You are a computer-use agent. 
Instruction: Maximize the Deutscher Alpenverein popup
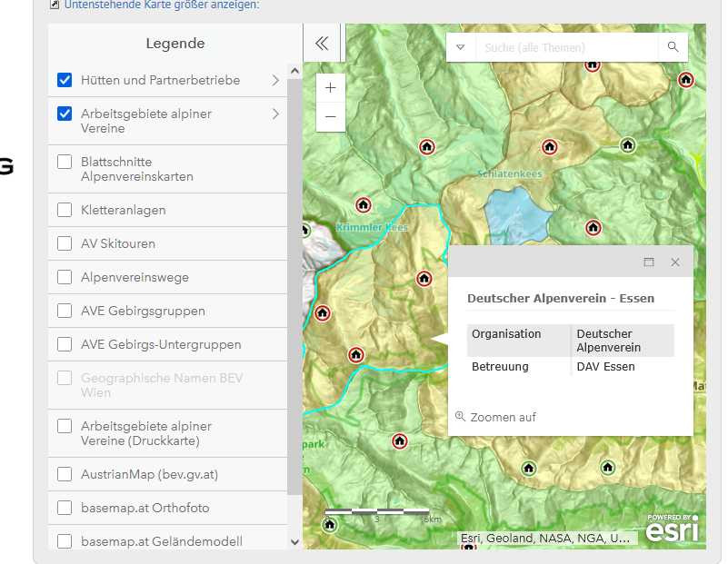649,262
